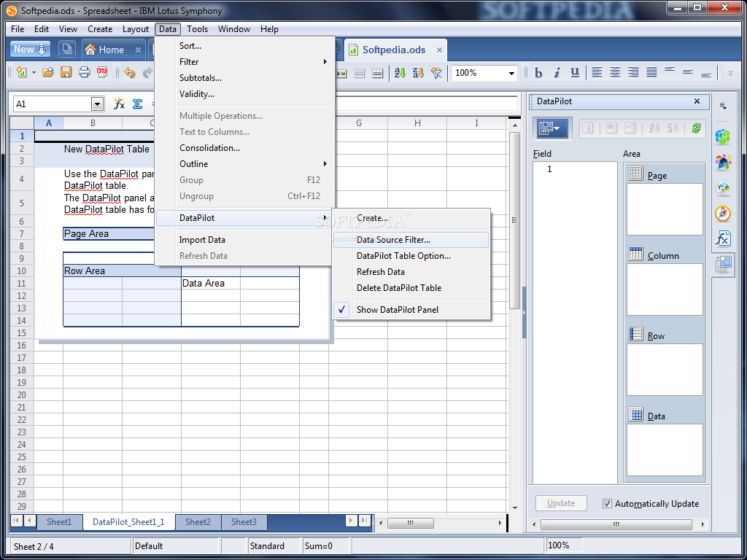
Task: Click the DataPilot refresh green arrows icon
Action: click(696, 128)
